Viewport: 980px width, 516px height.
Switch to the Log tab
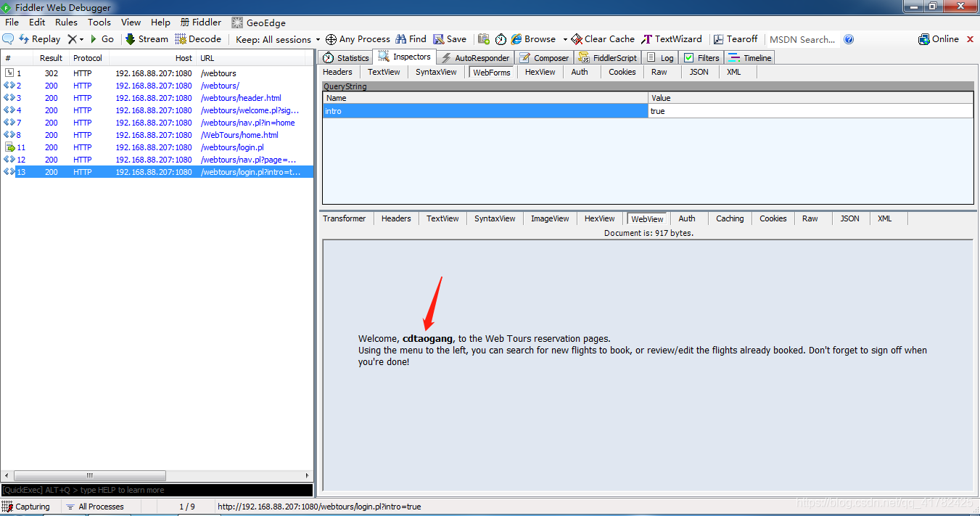point(660,58)
